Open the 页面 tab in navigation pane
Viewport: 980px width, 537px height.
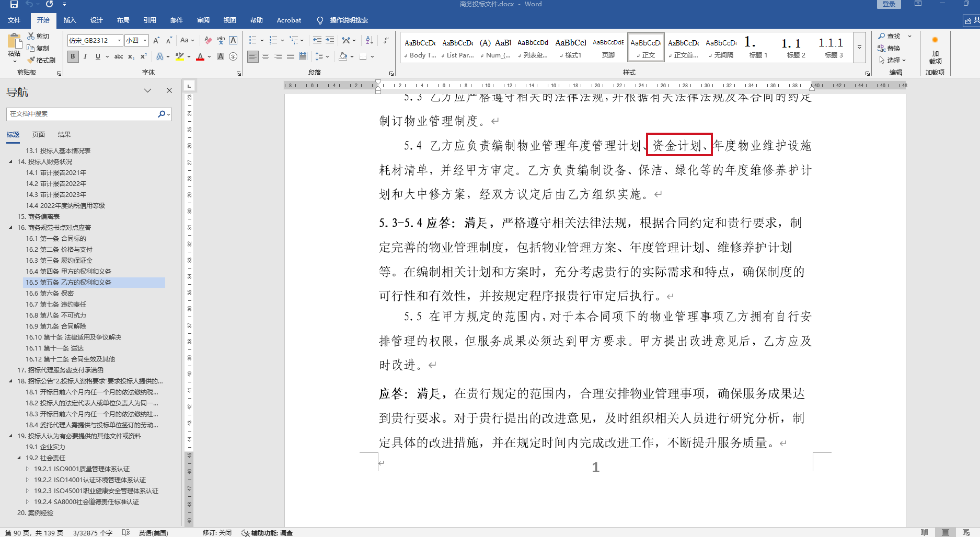(x=39, y=135)
